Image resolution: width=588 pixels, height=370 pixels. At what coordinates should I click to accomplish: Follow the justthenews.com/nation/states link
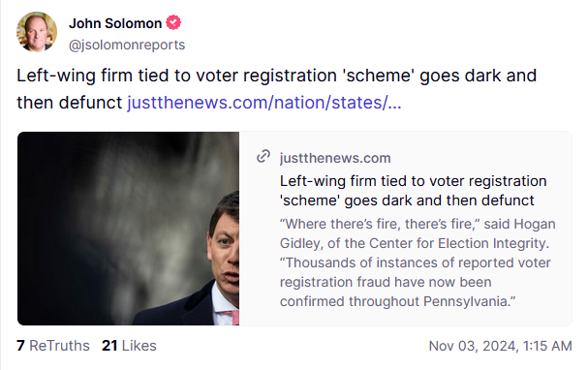point(264,103)
